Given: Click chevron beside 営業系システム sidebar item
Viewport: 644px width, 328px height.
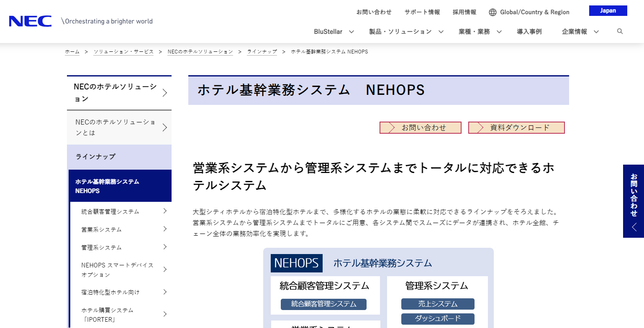Looking at the screenshot, I should pyautogui.click(x=165, y=229).
